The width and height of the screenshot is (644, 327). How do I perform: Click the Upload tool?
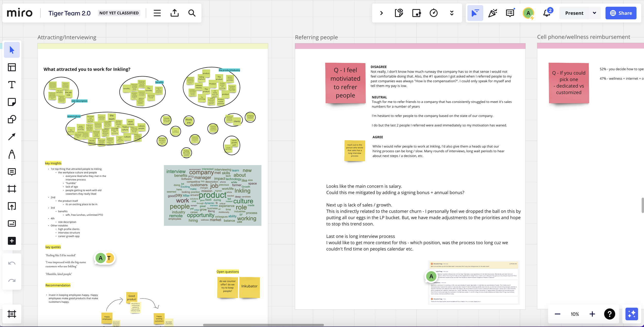12,206
